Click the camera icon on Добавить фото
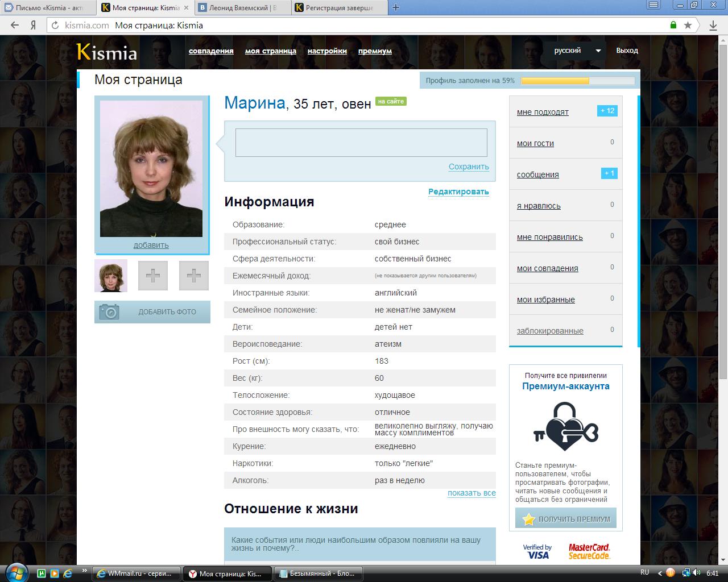Viewport: 728px width, 582px height. (x=109, y=311)
